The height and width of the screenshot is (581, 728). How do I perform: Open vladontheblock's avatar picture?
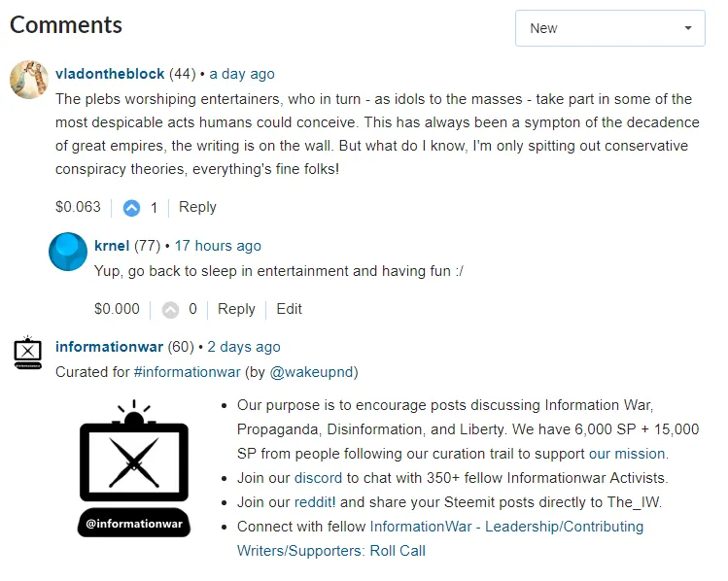tap(29, 80)
